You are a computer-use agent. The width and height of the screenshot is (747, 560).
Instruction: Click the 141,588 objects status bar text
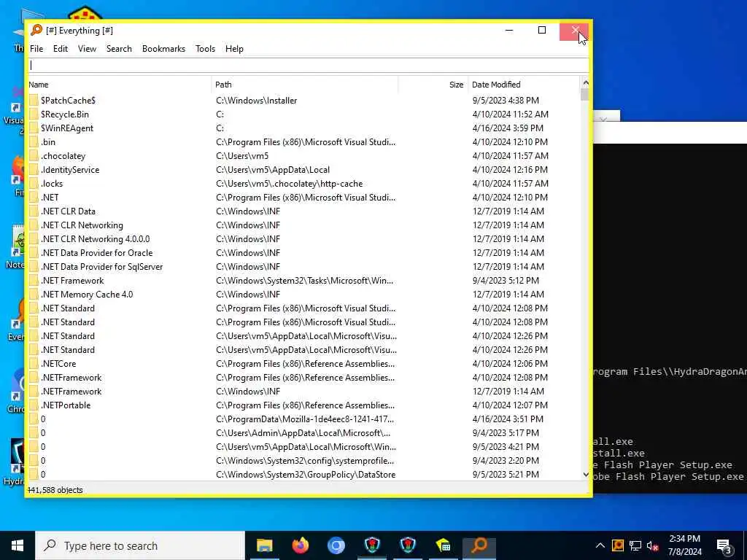coord(55,490)
